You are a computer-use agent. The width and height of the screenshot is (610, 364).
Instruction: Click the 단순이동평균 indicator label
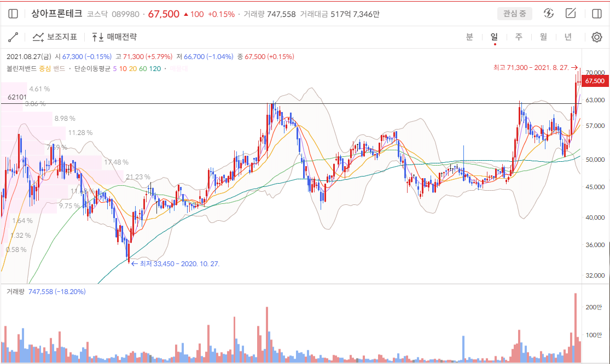92,69
